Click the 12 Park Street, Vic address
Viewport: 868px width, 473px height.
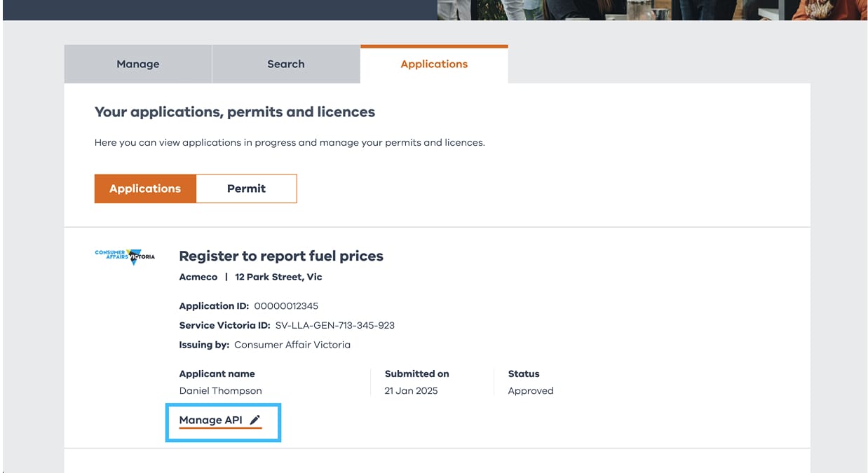(278, 277)
